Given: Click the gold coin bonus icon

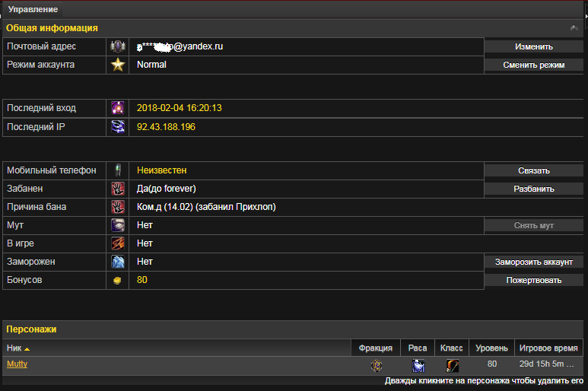Looking at the screenshot, I should [x=117, y=281].
